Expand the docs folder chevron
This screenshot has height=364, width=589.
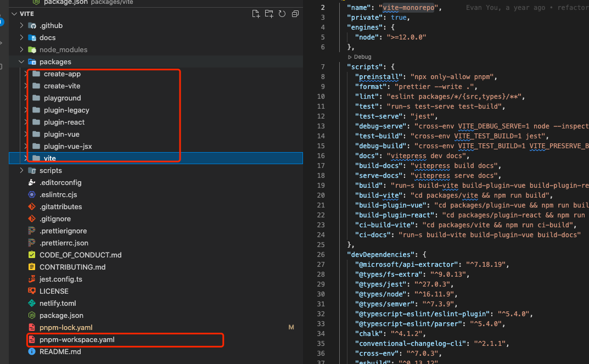tap(21, 37)
